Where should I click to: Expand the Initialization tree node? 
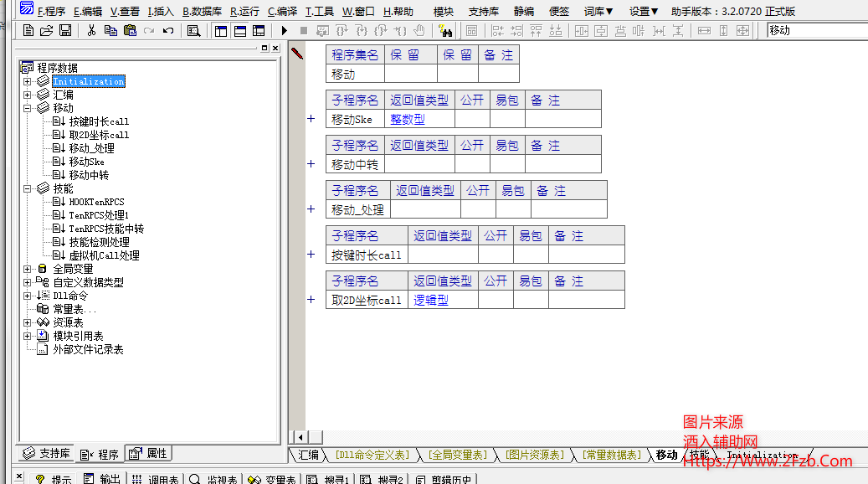point(28,81)
